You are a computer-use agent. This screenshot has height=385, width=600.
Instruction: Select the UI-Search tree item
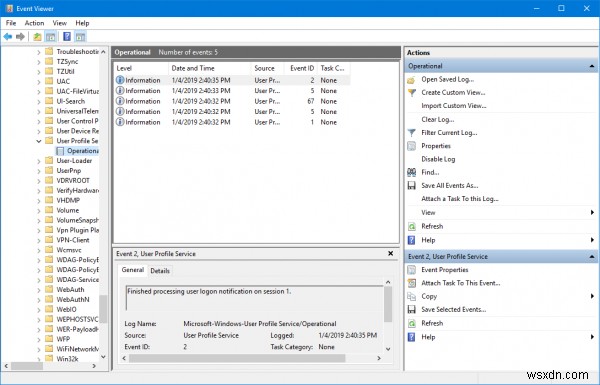click(x=71, y=101)
